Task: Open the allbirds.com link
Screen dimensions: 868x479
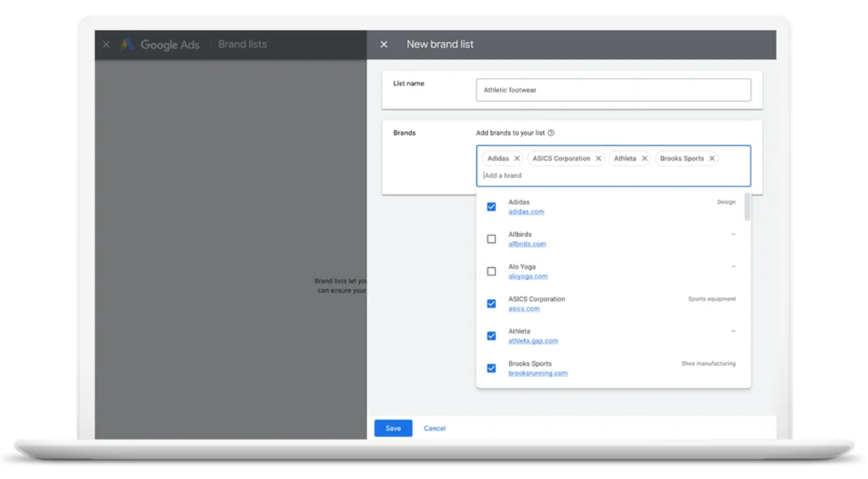Action: pyautogui.click(x=527, y=244)
